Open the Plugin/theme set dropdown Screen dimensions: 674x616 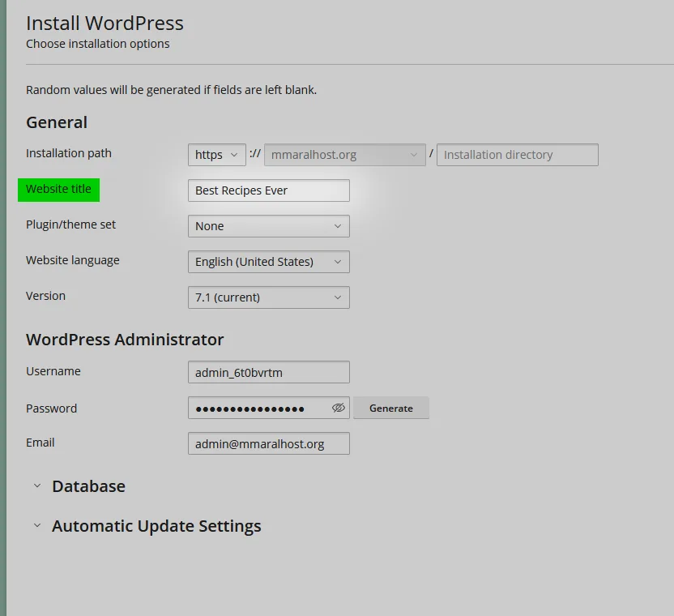pos(269,226)
